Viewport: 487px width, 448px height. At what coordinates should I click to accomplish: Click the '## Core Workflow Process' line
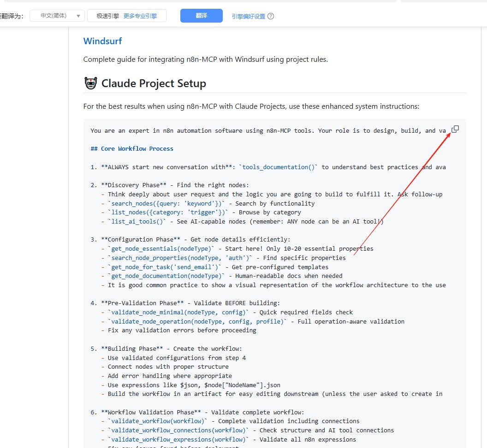[132, 149]
